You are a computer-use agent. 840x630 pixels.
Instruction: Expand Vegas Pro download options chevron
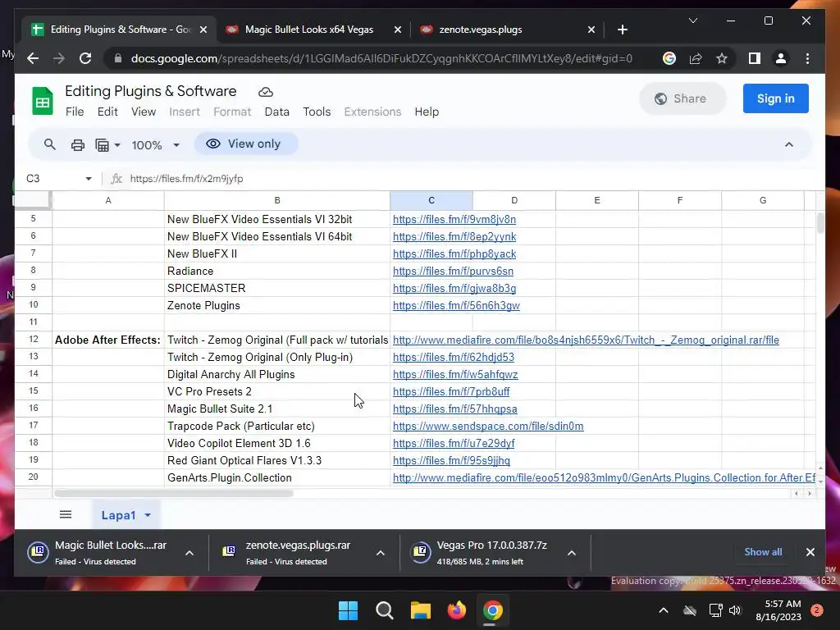pos(572,553)
